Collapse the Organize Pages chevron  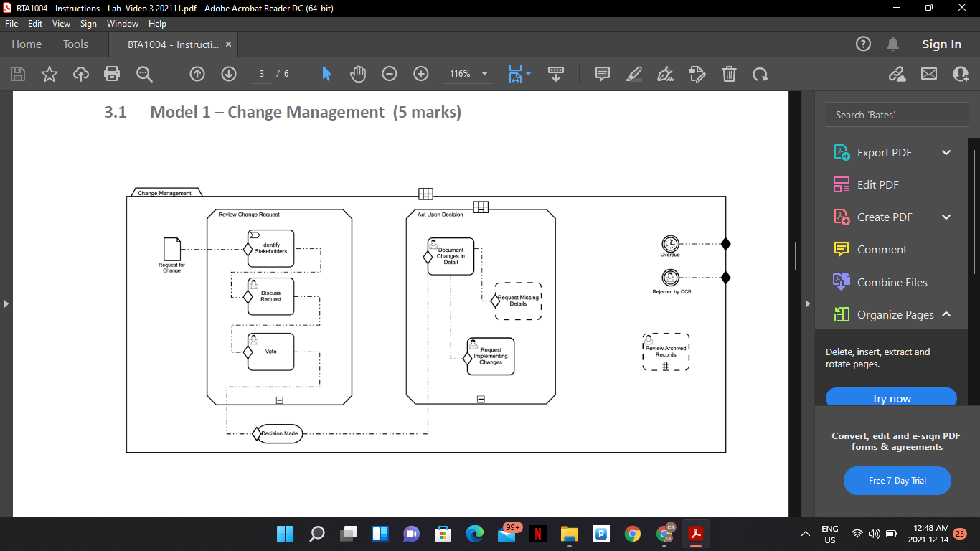point(946,314)
